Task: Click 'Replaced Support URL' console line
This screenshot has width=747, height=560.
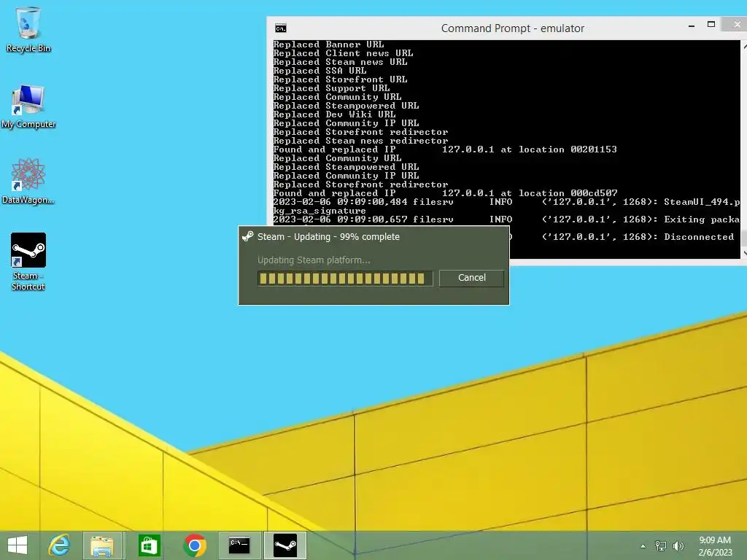Action: pyautogui.click(x=331, y=88)
